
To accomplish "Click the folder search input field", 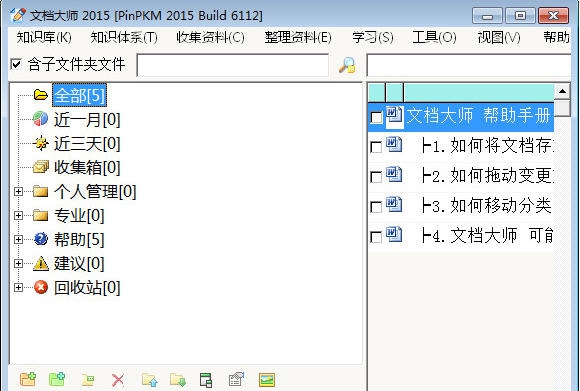I will (233, 65).
